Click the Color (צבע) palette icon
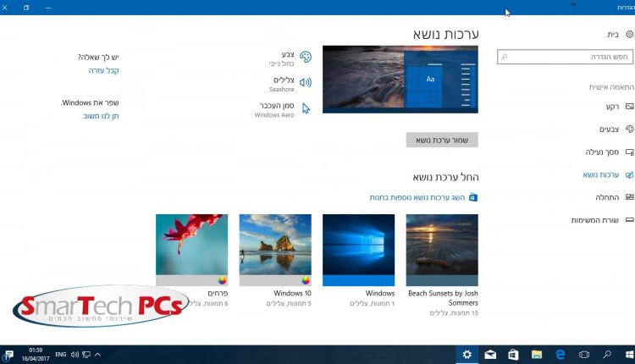635x364 pixels. [x=306, y=57]
